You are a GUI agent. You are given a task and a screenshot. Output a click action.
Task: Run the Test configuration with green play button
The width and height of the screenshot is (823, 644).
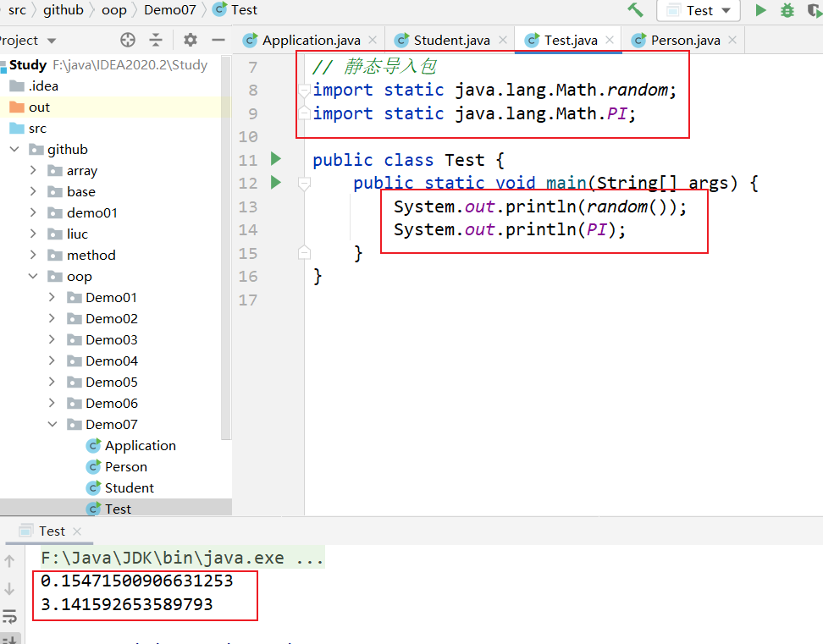[760, 10]
